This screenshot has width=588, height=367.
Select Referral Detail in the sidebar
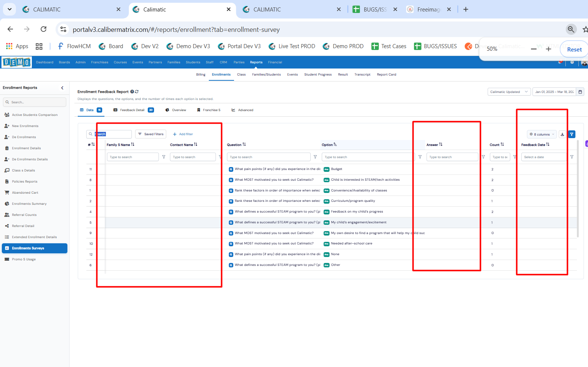[x=23, y=226]
